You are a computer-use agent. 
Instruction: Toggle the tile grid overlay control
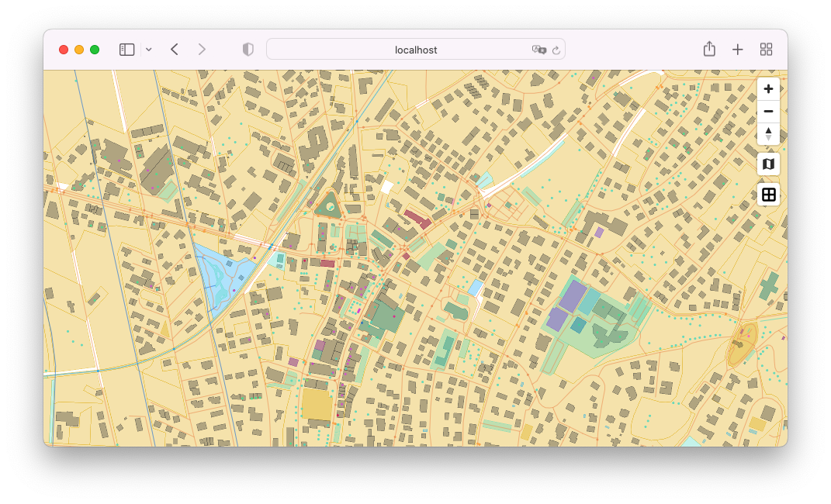coord(768,194)
